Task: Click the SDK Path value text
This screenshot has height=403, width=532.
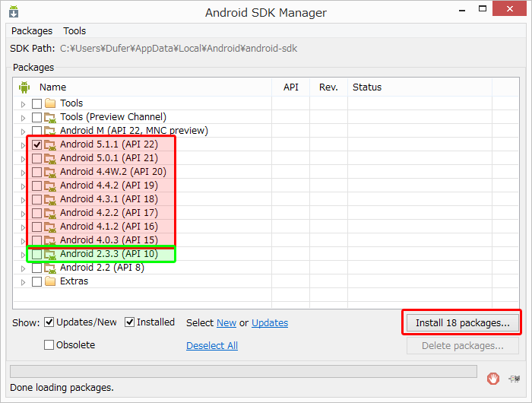Action: click(x=179, y=49)
